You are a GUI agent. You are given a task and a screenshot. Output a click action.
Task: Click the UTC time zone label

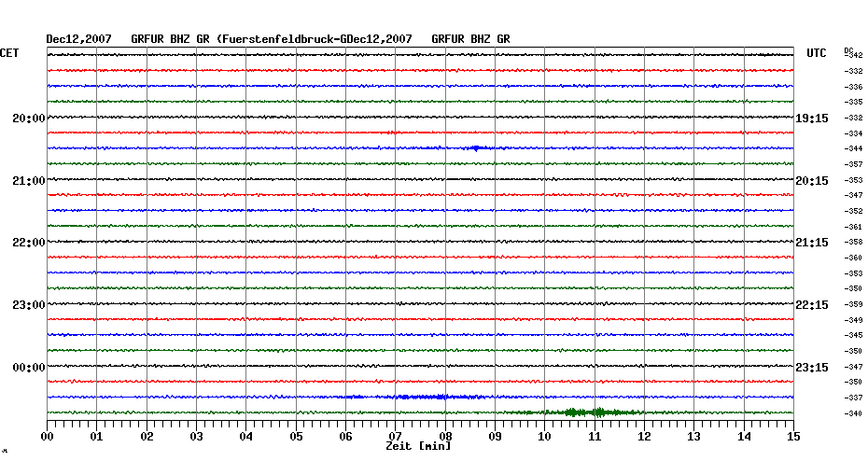coord(817,53)
